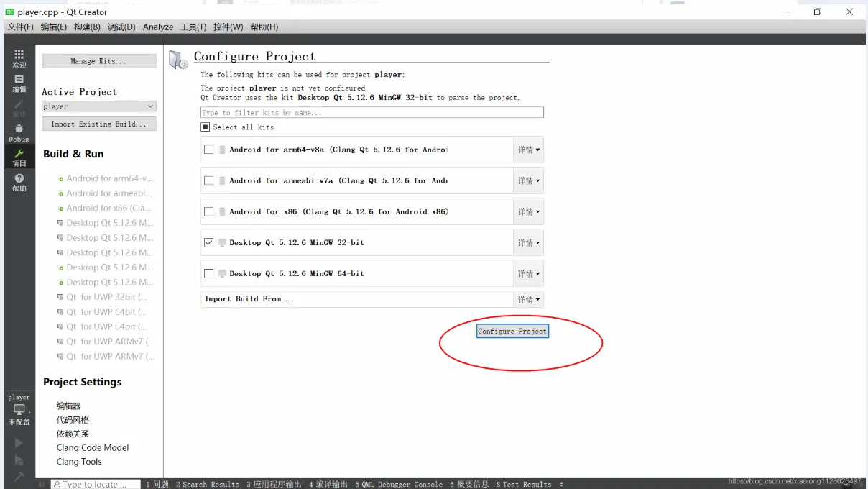The image size is (868, 489).
Task: Open the Active Project player combo box
Action: (99, 106)
